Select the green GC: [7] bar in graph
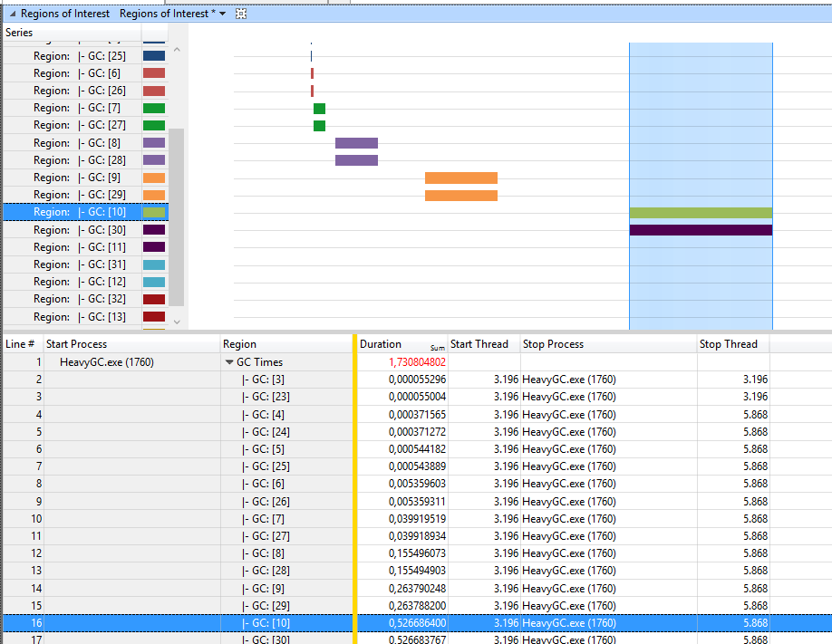This screenshot has width=832, height=644. (x=319, y=108)
